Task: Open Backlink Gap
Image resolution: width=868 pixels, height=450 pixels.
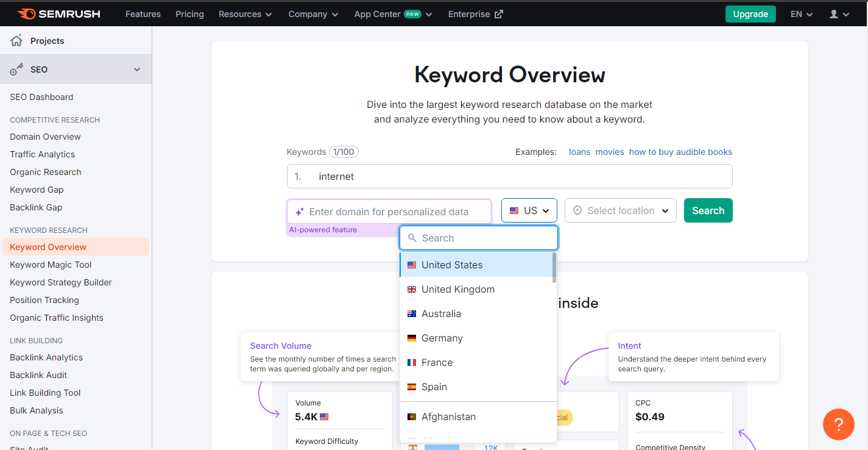Action: tap(36, 207)
